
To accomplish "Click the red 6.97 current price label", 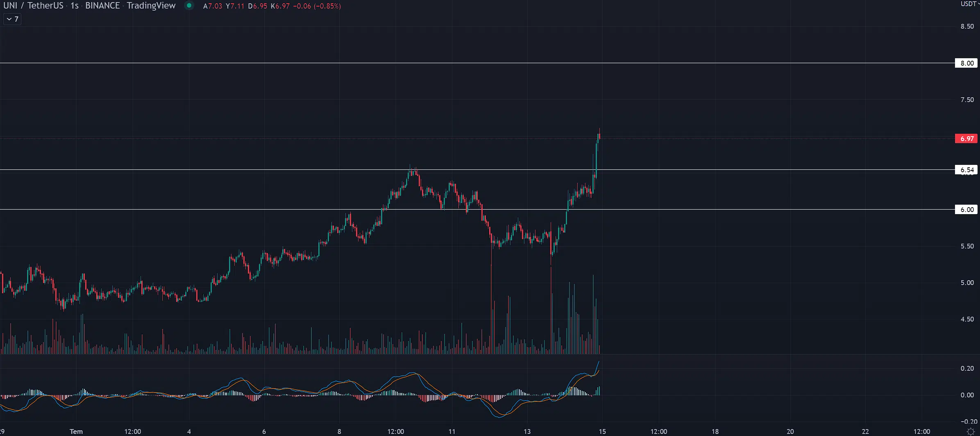I will click(967, 139).
